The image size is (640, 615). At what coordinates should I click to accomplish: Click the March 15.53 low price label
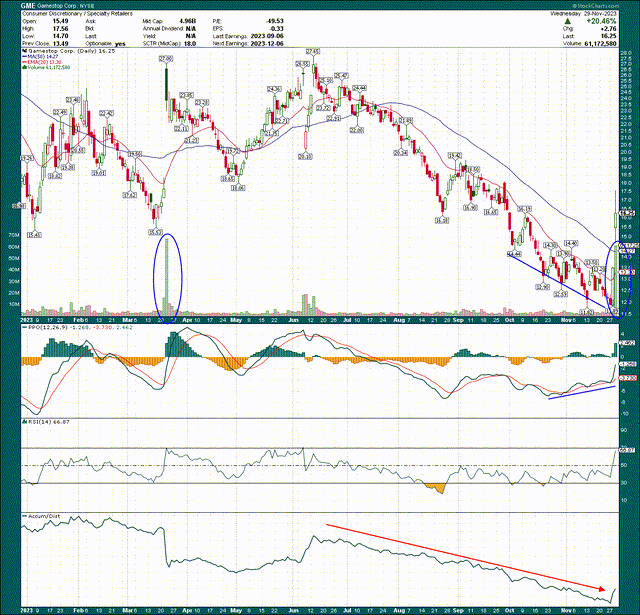[x=155, y=232]
